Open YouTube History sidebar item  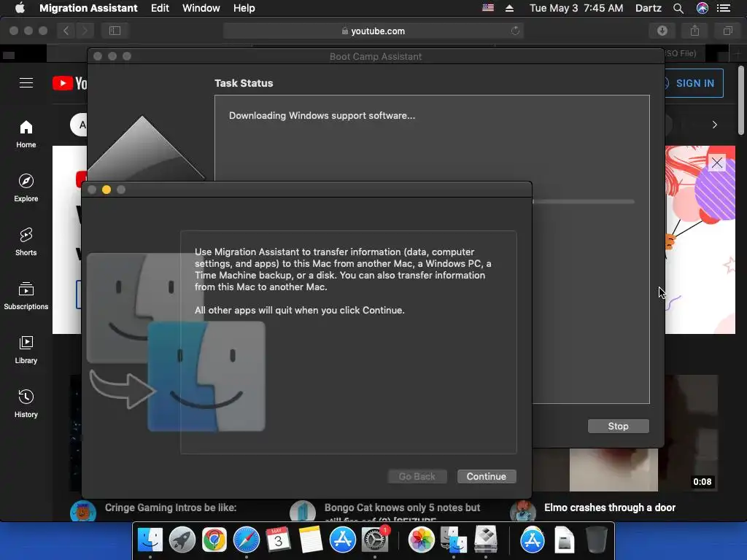click(x=26, y=403)
